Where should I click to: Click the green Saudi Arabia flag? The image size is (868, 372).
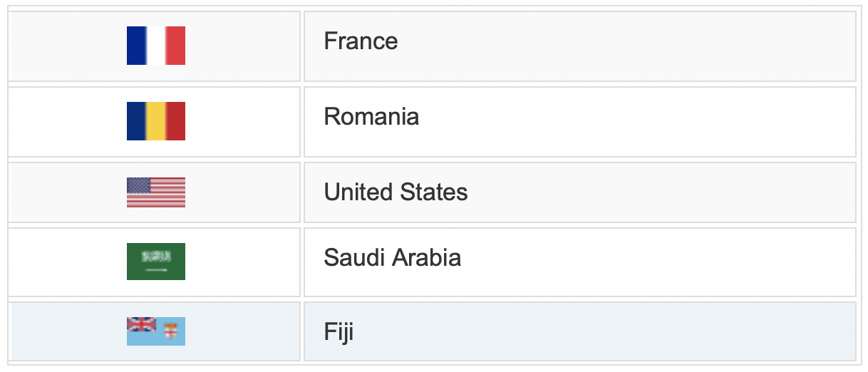click(156, 262)
